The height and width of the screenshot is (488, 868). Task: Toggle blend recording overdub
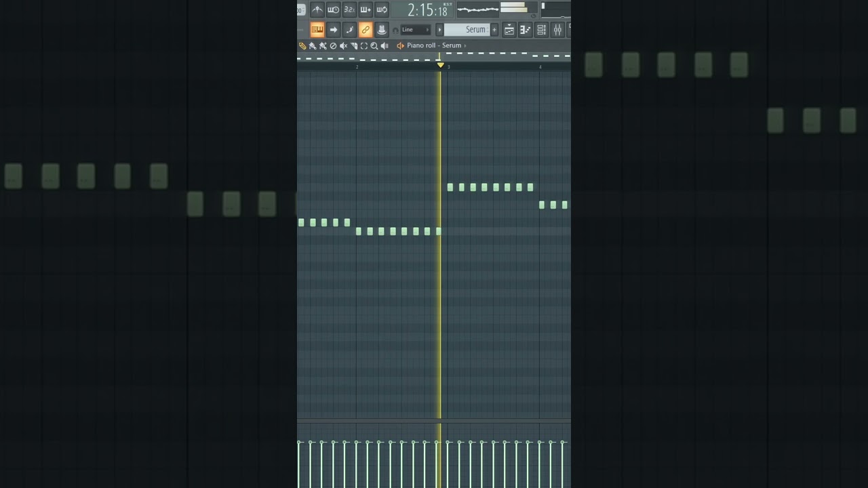[366, 9]
